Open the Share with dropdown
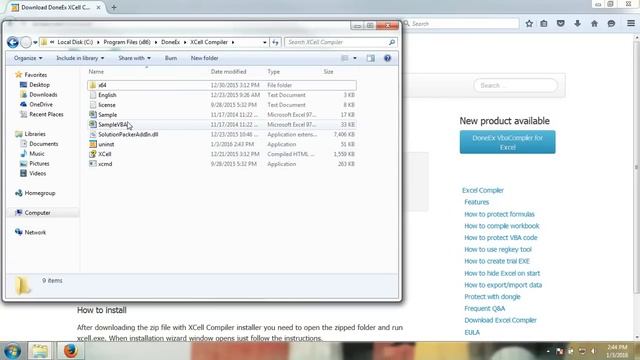The height and width of the screenshot is (360, 640). pyautogui.click(x=134, y=58)
